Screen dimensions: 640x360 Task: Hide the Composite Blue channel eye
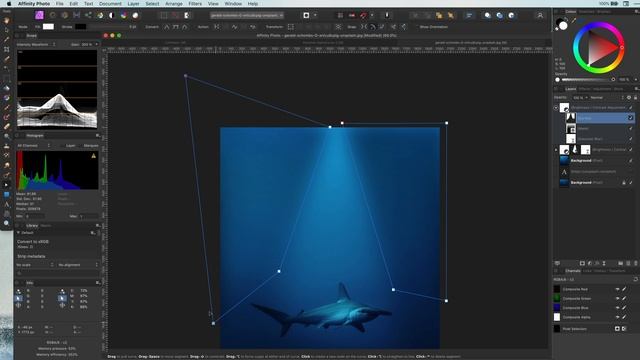618,308
